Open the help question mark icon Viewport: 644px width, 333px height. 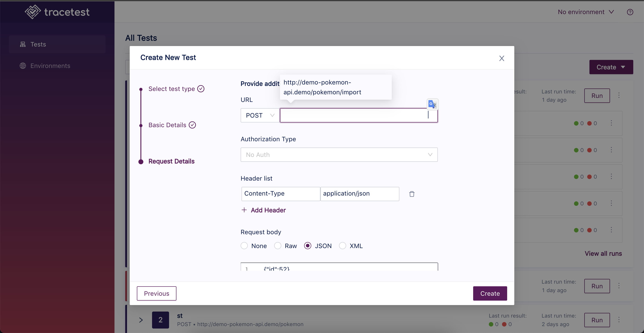(630, 12)
